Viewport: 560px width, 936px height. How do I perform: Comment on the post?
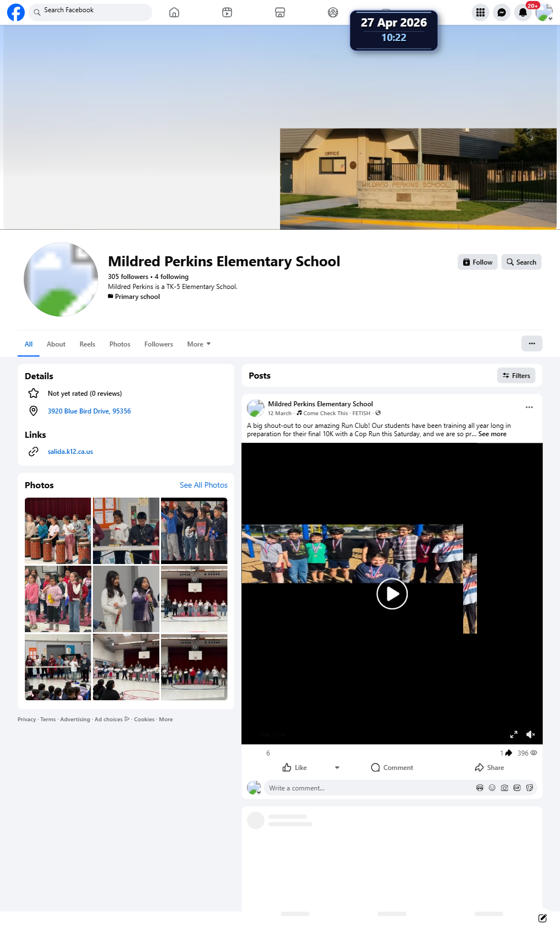392,768
